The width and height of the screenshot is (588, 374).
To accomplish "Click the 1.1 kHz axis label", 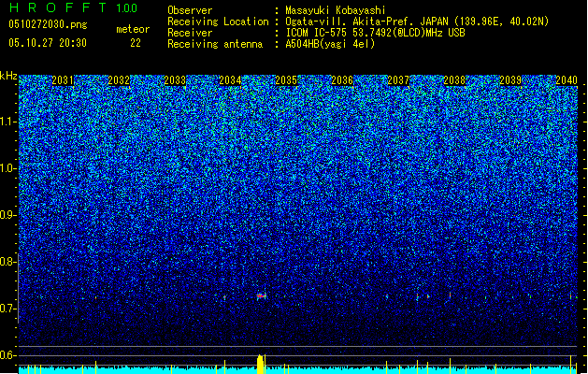I will (x=7, y=122).
